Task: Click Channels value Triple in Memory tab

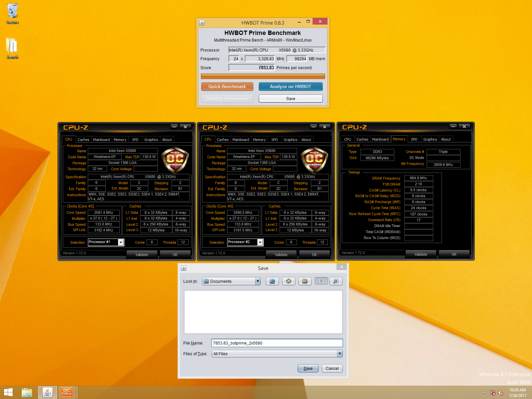Action: click(x=443, y=152)
